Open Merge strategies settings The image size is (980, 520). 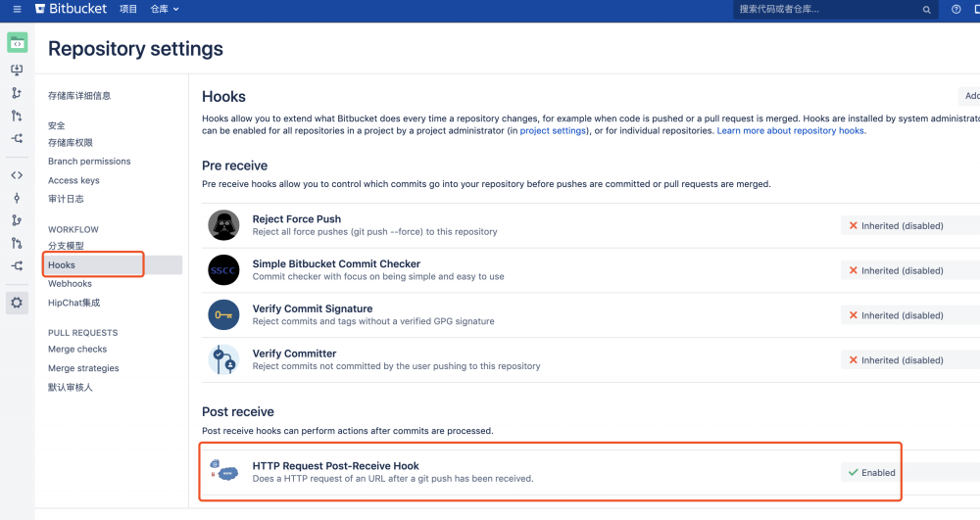pos(83,368)
